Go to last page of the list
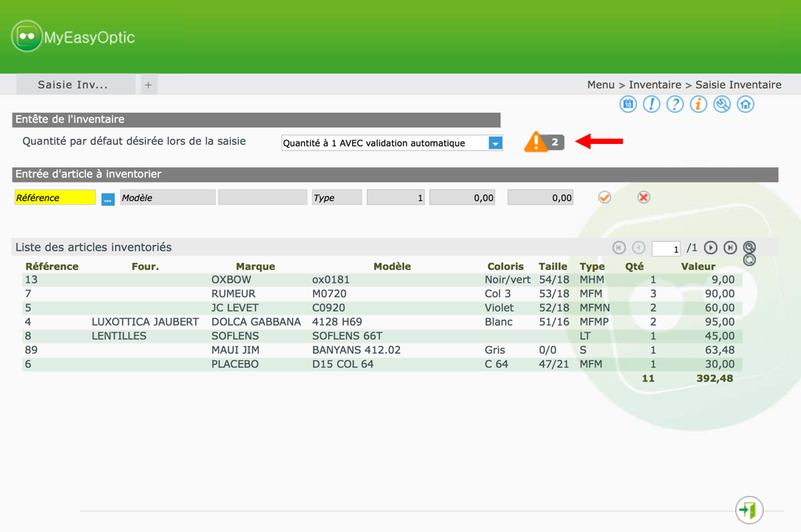The height and width of the screenshot is (532, 801). [x=730, y=247]
